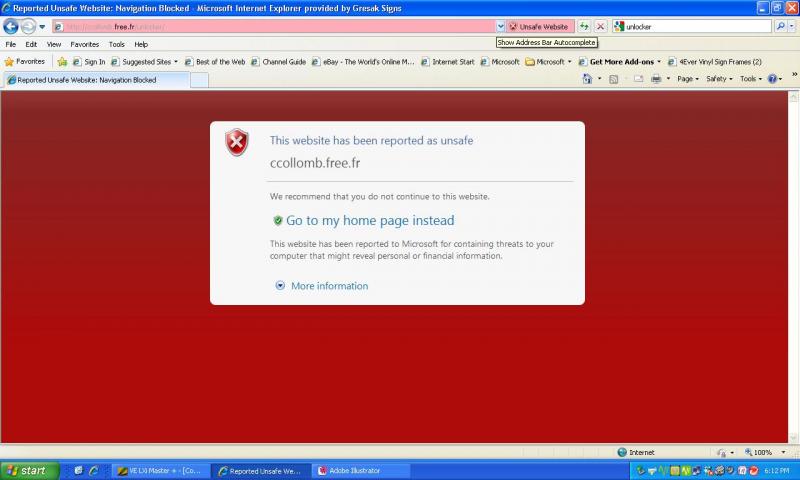Open Home button dropdown arrow
Image resolution: width=800 pixels, height=480 pixels.
(x=599, y=79)
